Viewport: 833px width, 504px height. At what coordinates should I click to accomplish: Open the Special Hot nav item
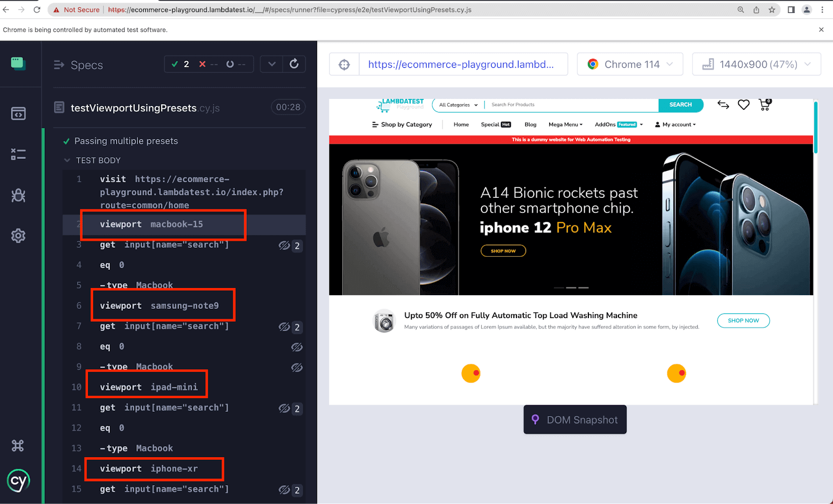point(496,124)
